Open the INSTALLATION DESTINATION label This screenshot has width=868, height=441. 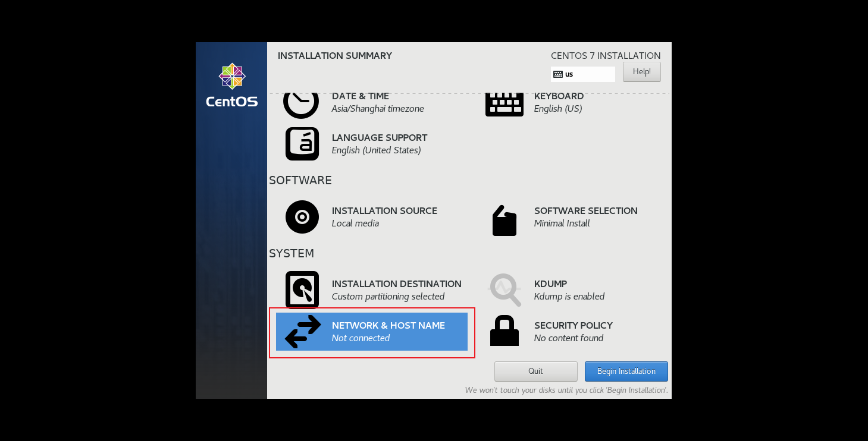coord(397,283)
